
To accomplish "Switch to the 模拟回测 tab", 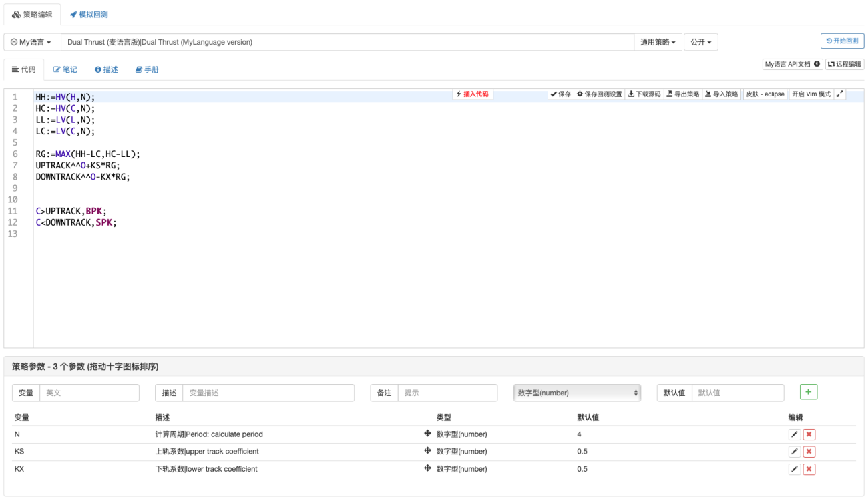I will tap(89, 14).
